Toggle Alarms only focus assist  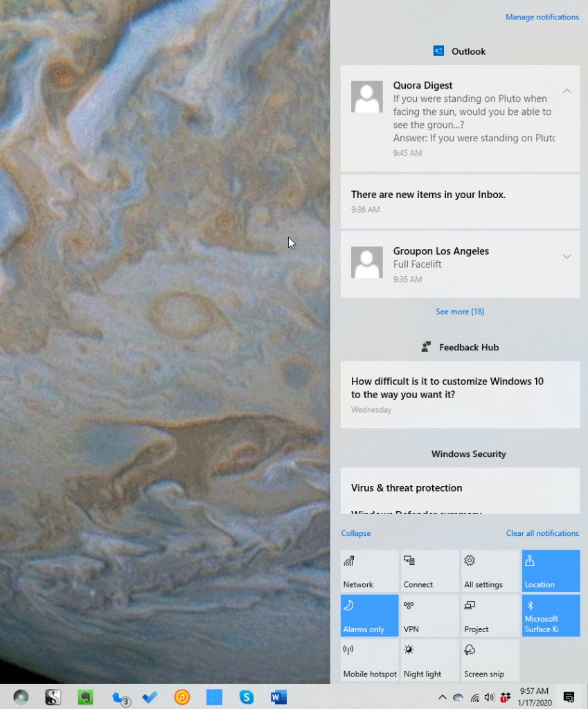[370, 616]
